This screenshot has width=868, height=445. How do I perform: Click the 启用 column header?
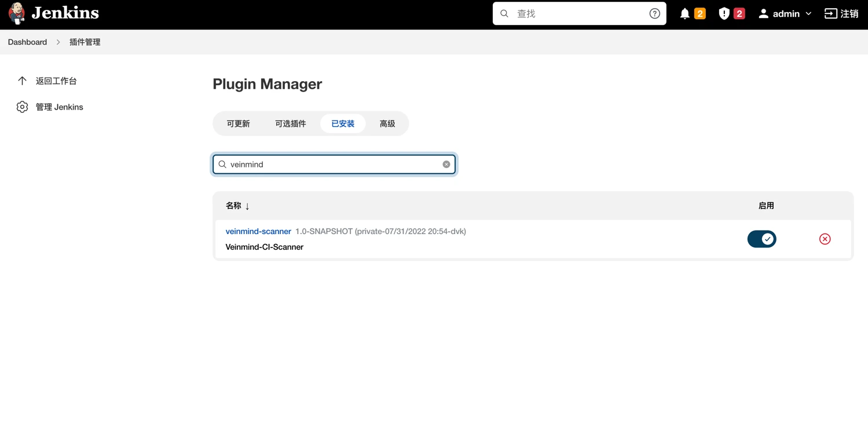coord(766,206)
